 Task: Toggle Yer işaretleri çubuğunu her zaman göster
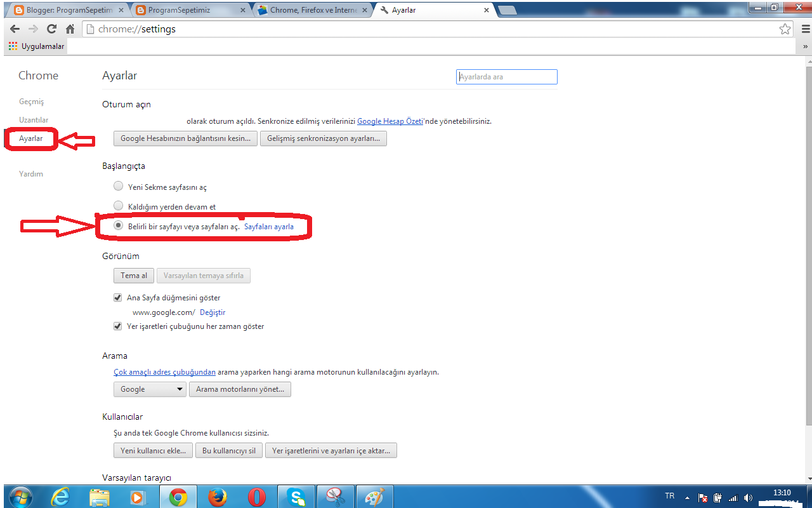coord(117,326)
